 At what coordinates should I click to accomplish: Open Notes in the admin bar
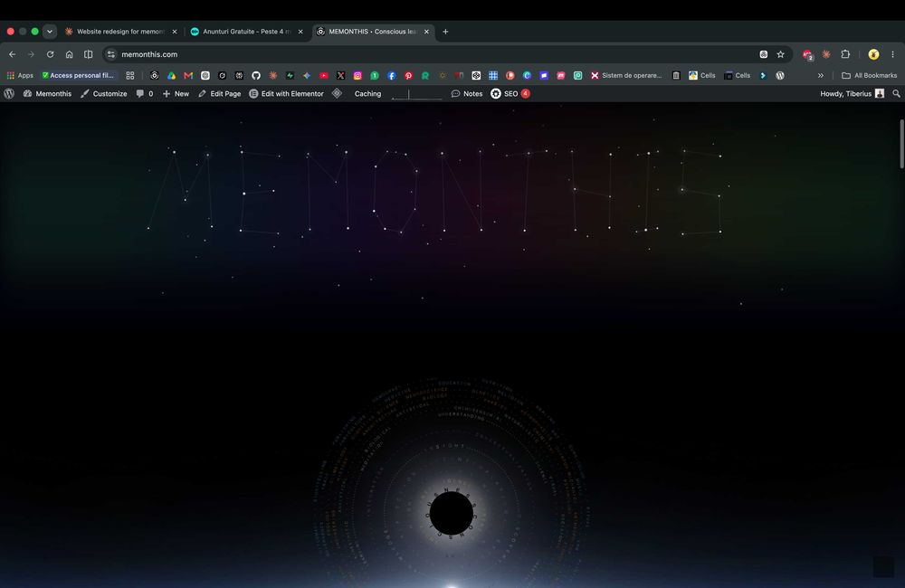[x=467, y=93]
